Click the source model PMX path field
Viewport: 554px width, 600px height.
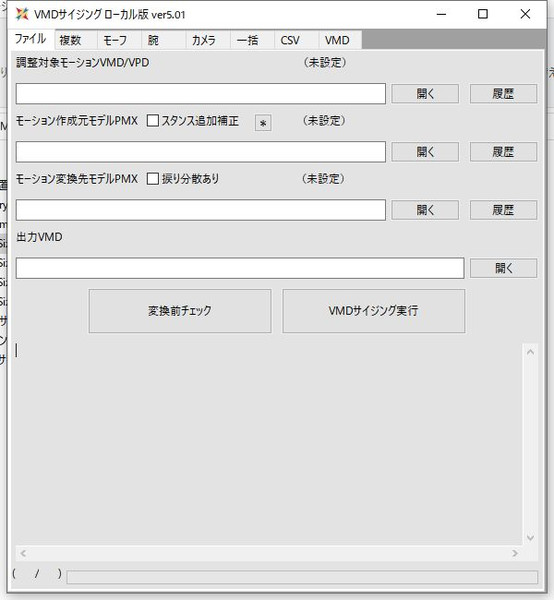pos(200,152)
